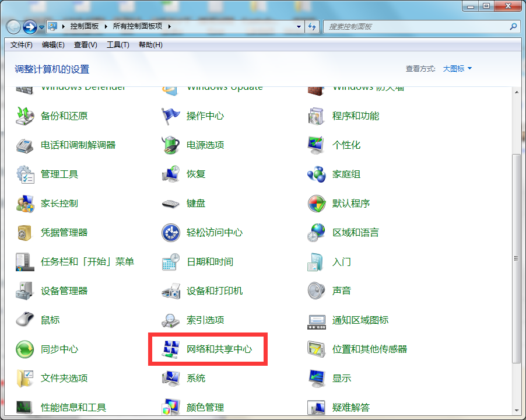
Task: Open the 个性化 monitor icon
Action: pos(316,145)
